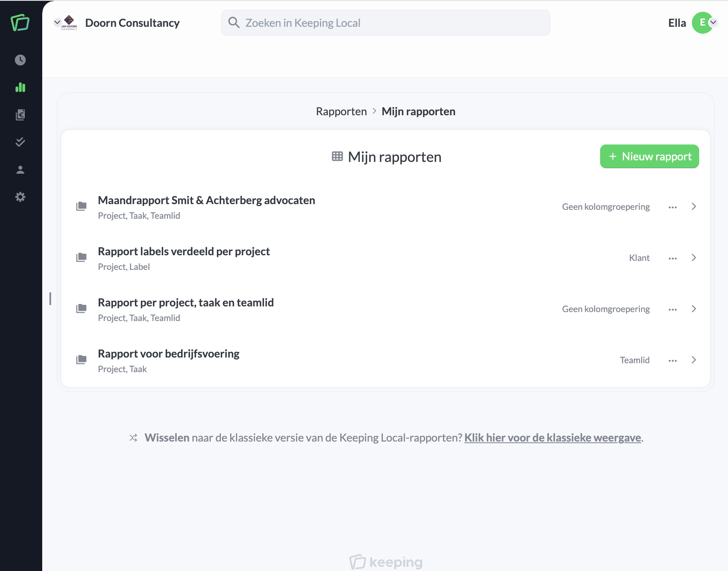This screenshot has height=571, width=728.
Task: Click Geen kolomgroepering on the Maandrapport row
Action: pos(606,207)
